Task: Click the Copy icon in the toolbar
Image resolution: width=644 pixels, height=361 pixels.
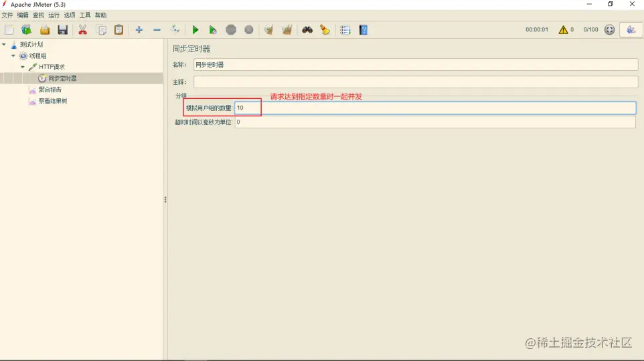Action: tap(101, 29)
